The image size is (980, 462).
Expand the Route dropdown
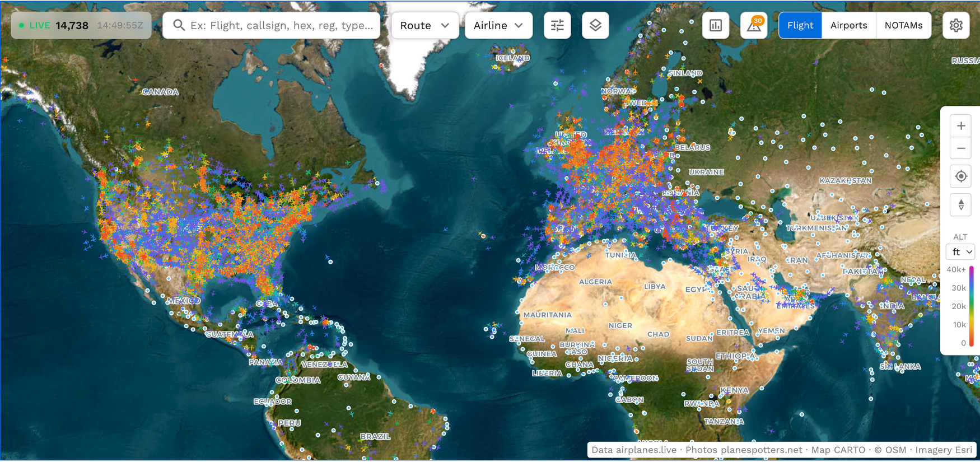[x=425, y=25]
